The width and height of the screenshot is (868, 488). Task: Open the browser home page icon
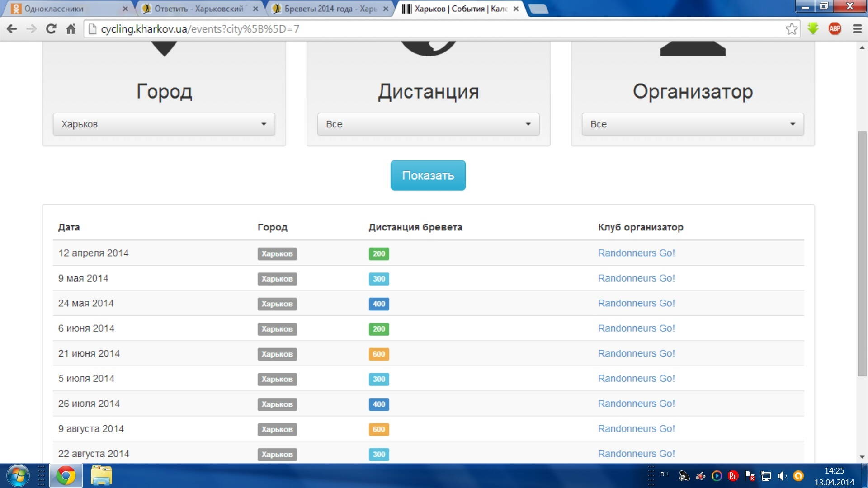click(71, 29)
